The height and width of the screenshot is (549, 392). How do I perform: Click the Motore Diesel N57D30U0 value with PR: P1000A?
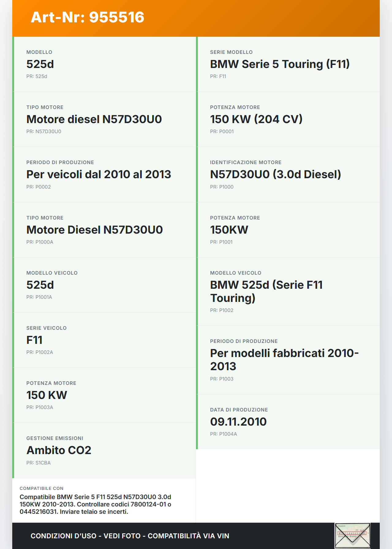tap(95, 230)
